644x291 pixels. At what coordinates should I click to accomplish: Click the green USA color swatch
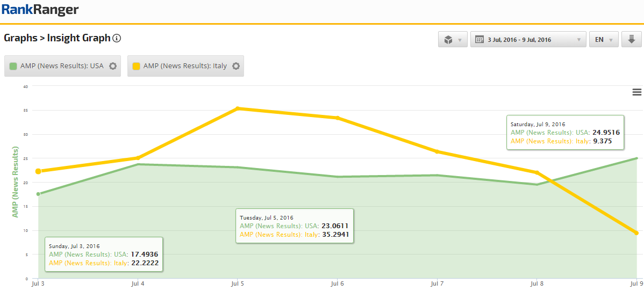pos(13,66)
